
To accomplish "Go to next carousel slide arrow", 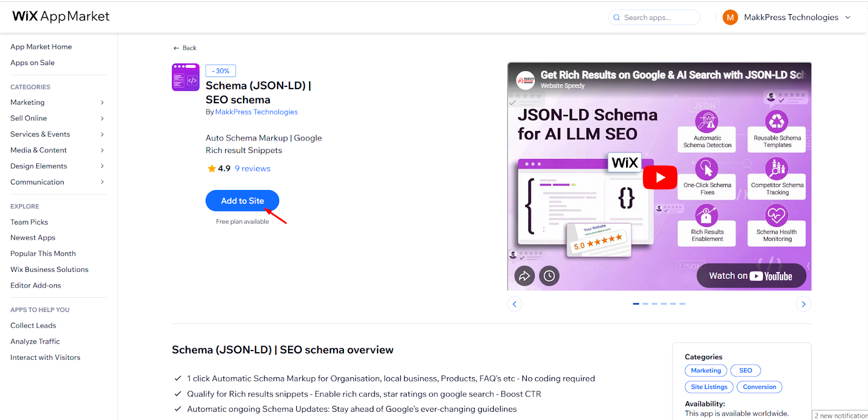I will 803,304.
